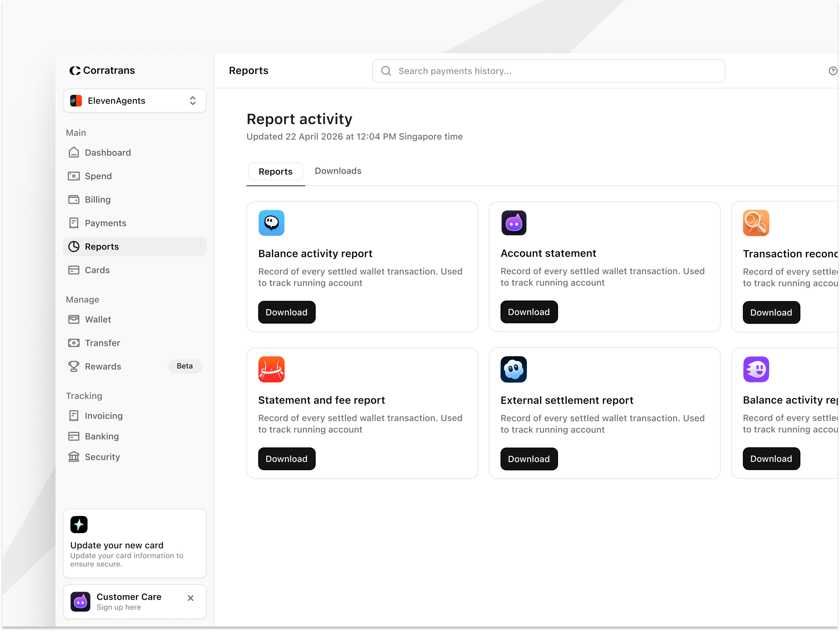Click the Wallet icon under Manage
Viewport: 840px width, 631px height.
click(x=74, y=319)
